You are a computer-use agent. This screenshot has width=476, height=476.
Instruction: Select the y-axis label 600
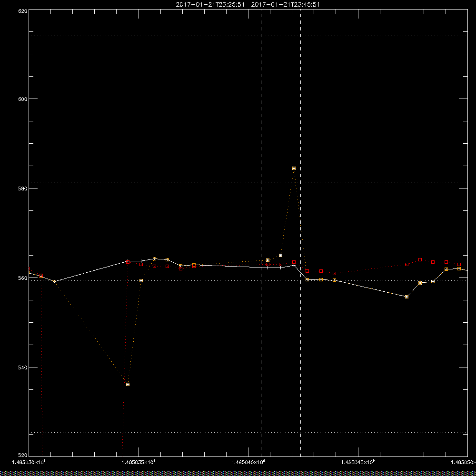23,99
